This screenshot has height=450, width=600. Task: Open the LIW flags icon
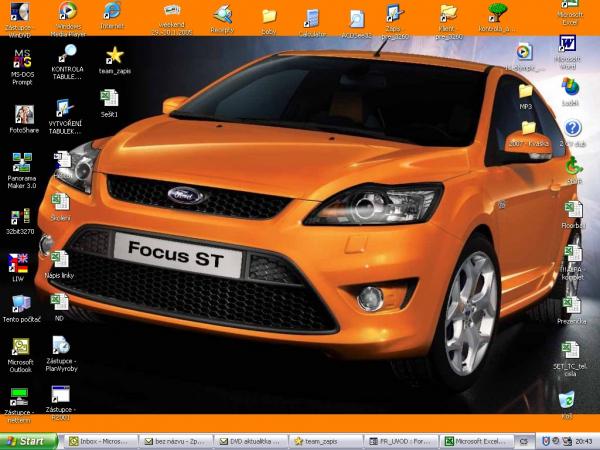(19, 262)
